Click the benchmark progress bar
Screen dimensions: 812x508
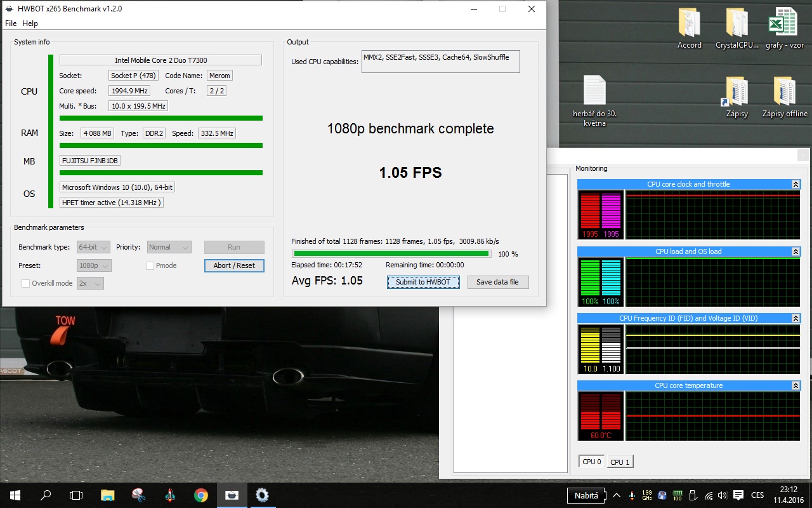391,253
